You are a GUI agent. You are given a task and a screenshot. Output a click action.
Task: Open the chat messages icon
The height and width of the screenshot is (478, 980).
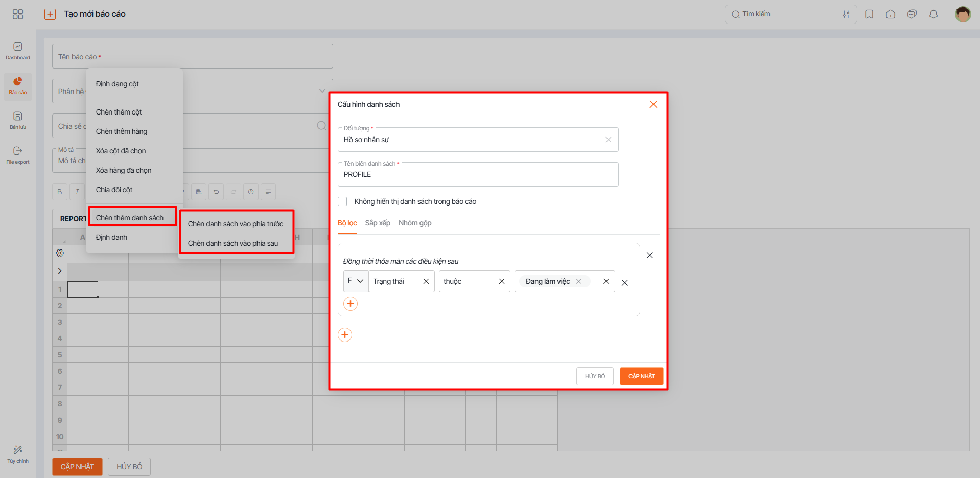(912, 14)
